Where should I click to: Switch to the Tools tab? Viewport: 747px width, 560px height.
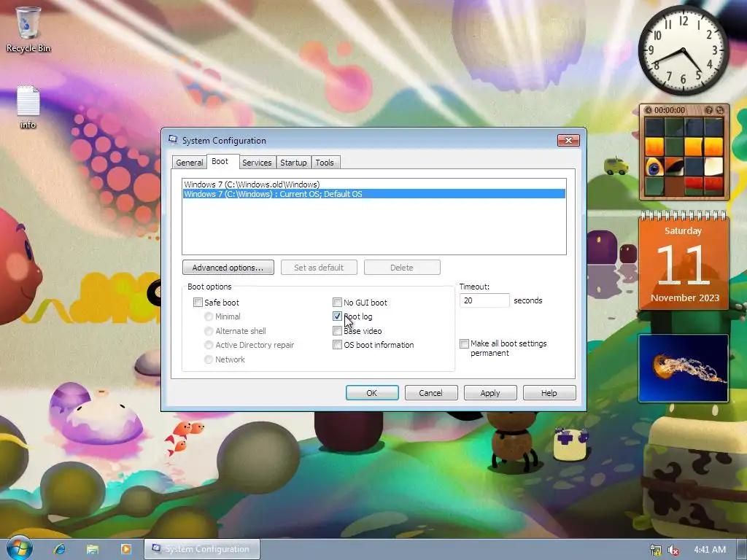point(325,163)
